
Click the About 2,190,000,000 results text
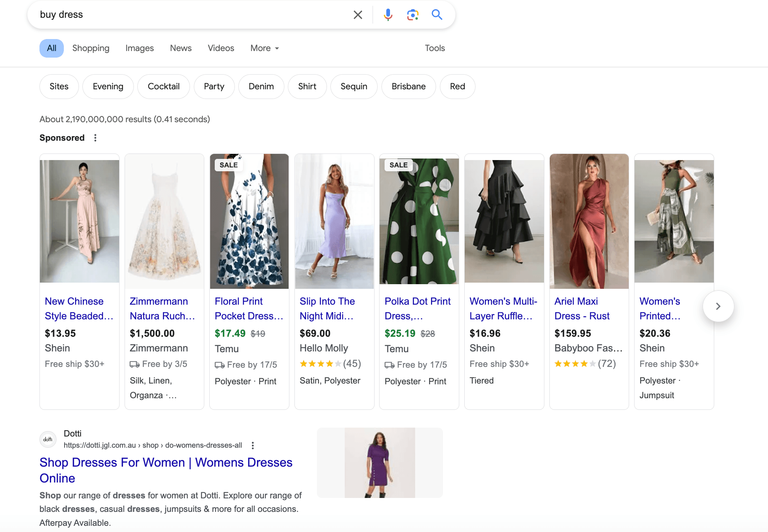pos(125,119)
